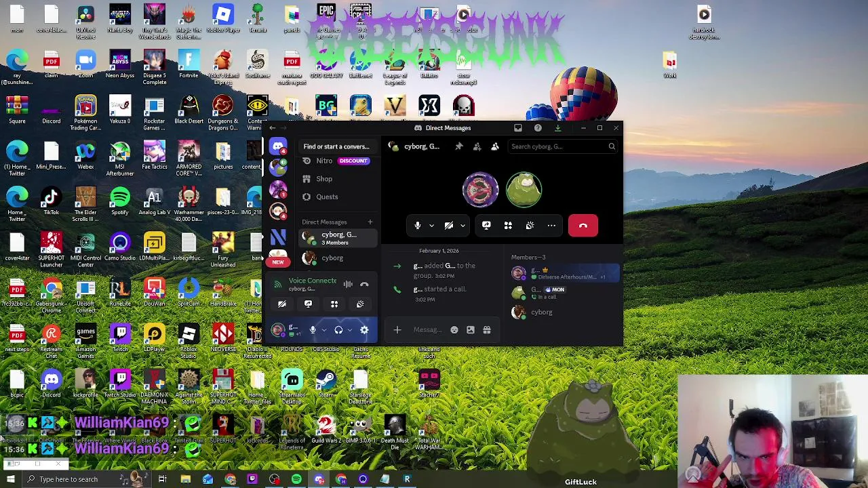The width and height of the screenshot is (868, 488).
Task: Open Discord help question mark icon
Action: 538,127
